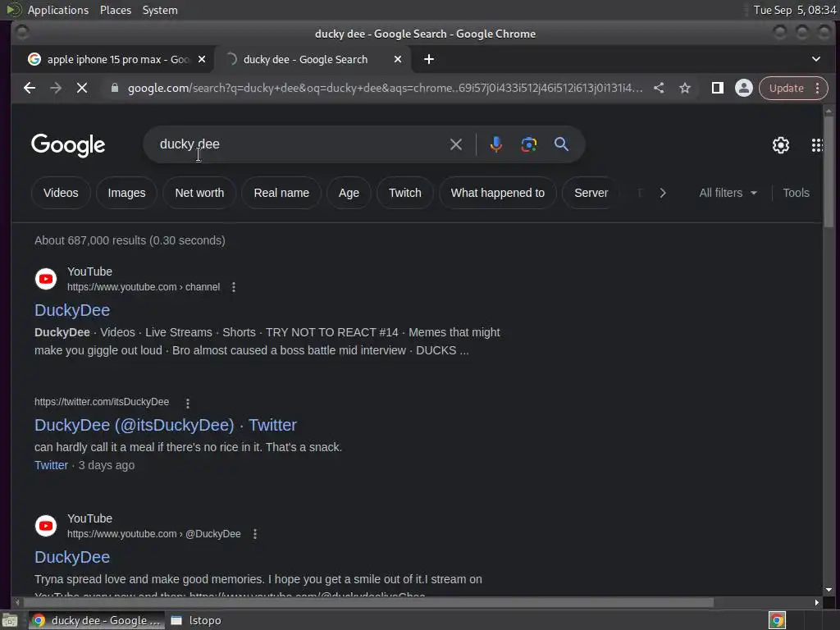
Task: Click the clock showing Tue Sep 5
Action: [x=794, y=10]
